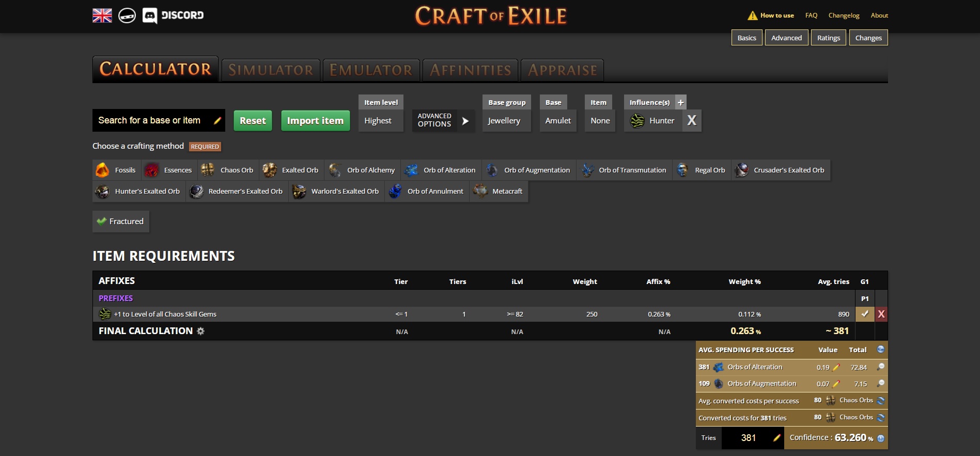Open the Appraise tab
This screenshot has width=980, height=456.
pos(563,70)
